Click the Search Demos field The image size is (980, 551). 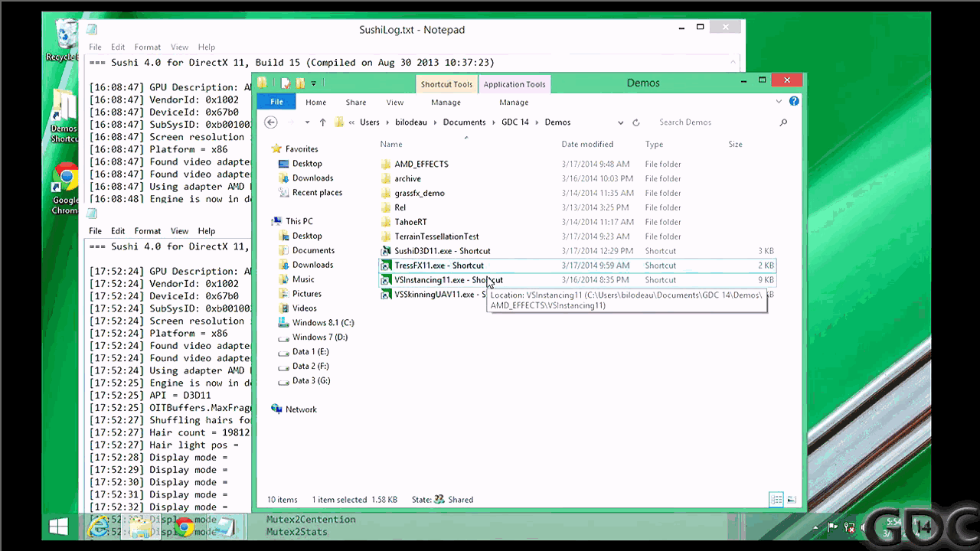pos(716,122)
